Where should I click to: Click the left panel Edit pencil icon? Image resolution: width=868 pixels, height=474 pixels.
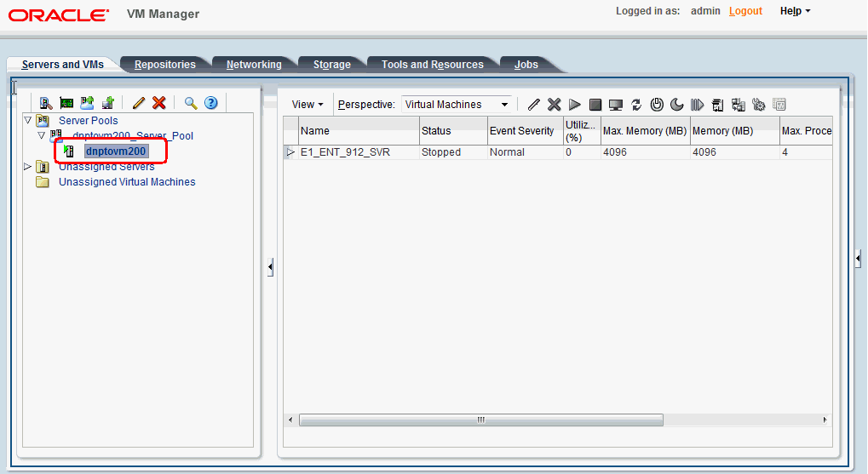click(x=138, y=103)
